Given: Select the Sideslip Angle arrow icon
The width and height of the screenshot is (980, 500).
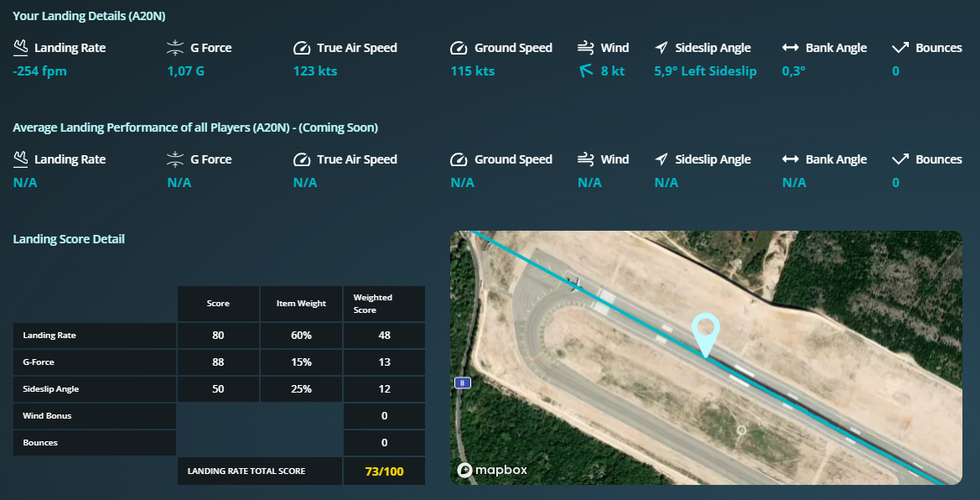Looking at the screenshot, I should click(661, 47).
